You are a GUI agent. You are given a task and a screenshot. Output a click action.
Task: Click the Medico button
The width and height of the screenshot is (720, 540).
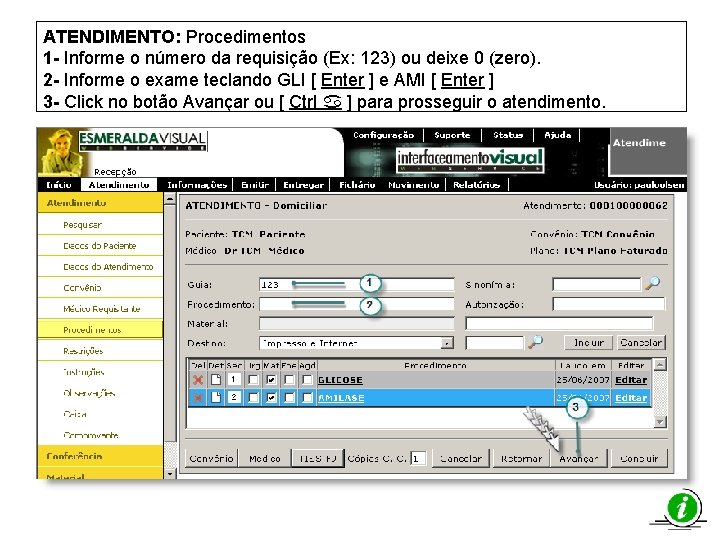click(x=264, y=458)
